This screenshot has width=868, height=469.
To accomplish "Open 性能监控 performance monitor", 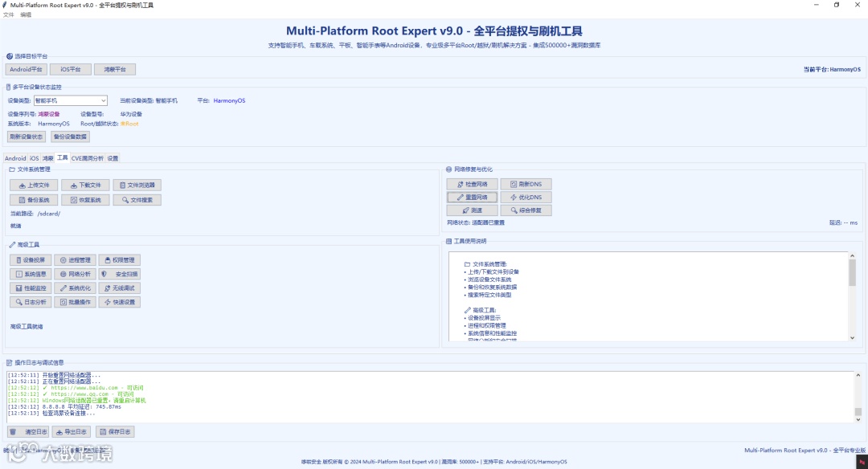I will tap(31, 288).
